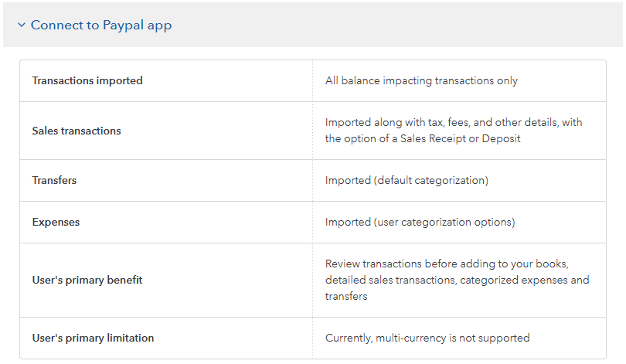The image size is (626, 364).
Task: Select the "Sales transactions" row label
Action: click(x=77, y=131)
